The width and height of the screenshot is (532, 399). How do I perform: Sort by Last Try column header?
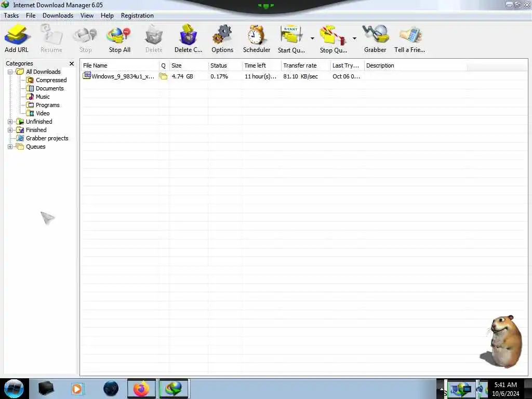pyautogui.click(x=347, y=65)
